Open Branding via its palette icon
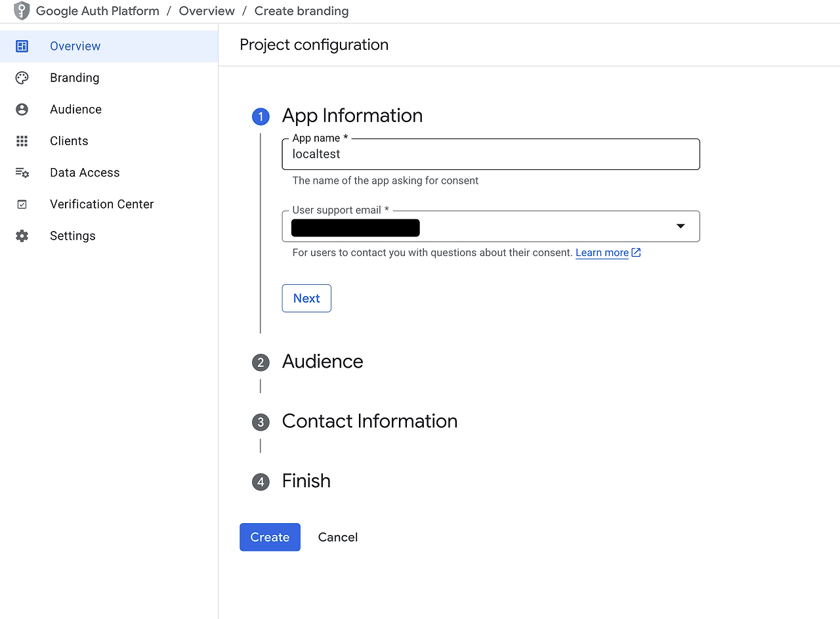840x619 pixels. pos(22,77)
